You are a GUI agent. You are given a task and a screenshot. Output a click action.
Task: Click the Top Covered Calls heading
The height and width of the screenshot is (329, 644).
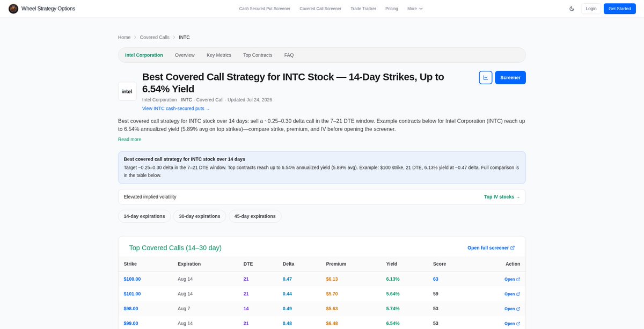tap(175, 248)
